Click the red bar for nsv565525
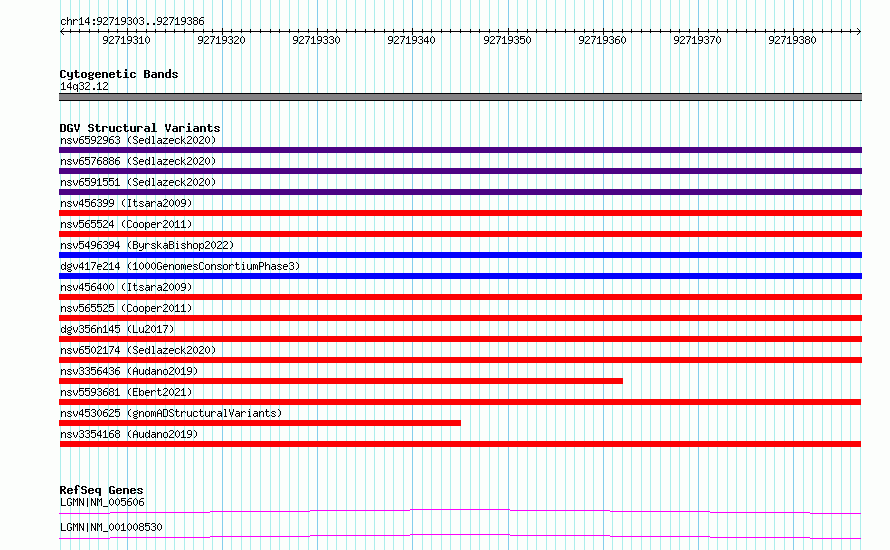 (x=460, y=318)
